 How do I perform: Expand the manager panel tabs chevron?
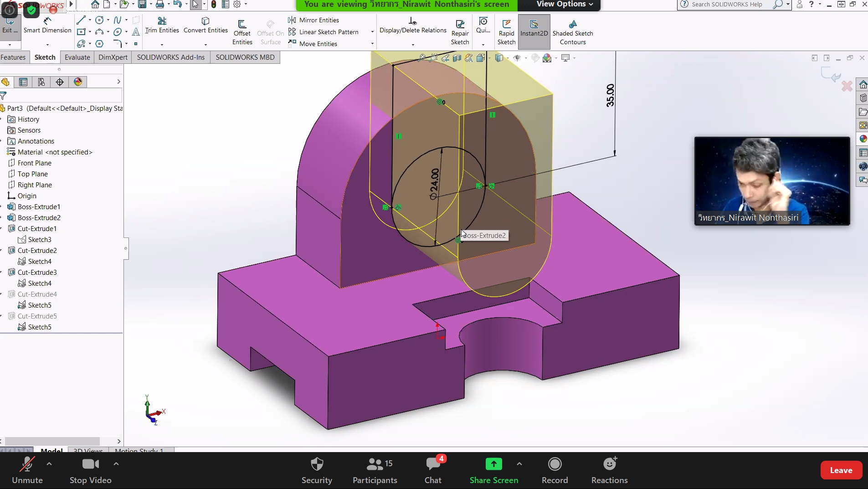point(118,82)
